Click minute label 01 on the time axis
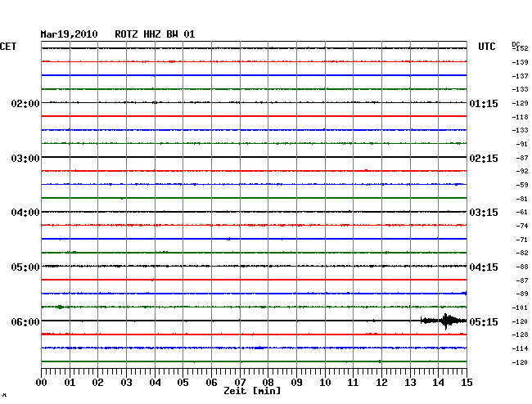The width and height of the screenshot is (532, 404). (70, 383)
